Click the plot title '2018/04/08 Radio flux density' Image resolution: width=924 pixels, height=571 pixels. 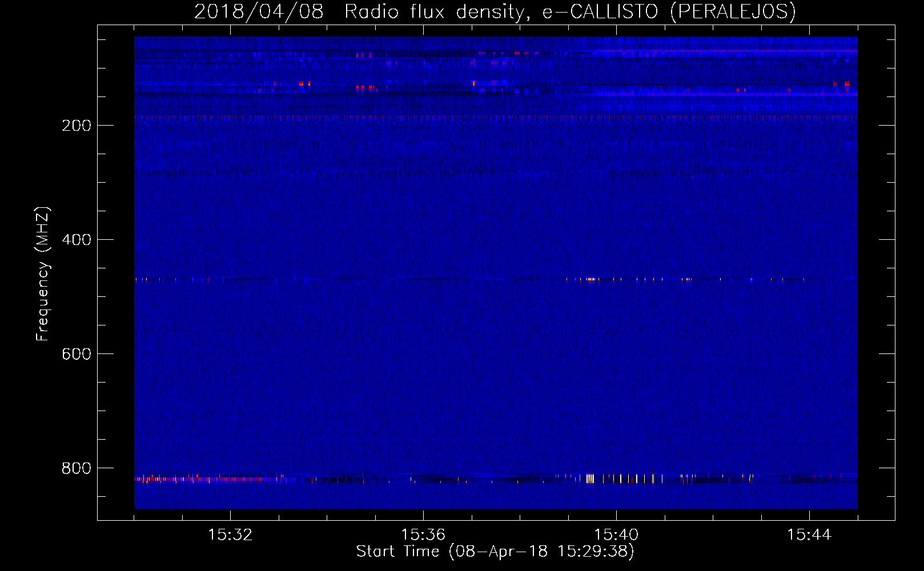[495, 11]
